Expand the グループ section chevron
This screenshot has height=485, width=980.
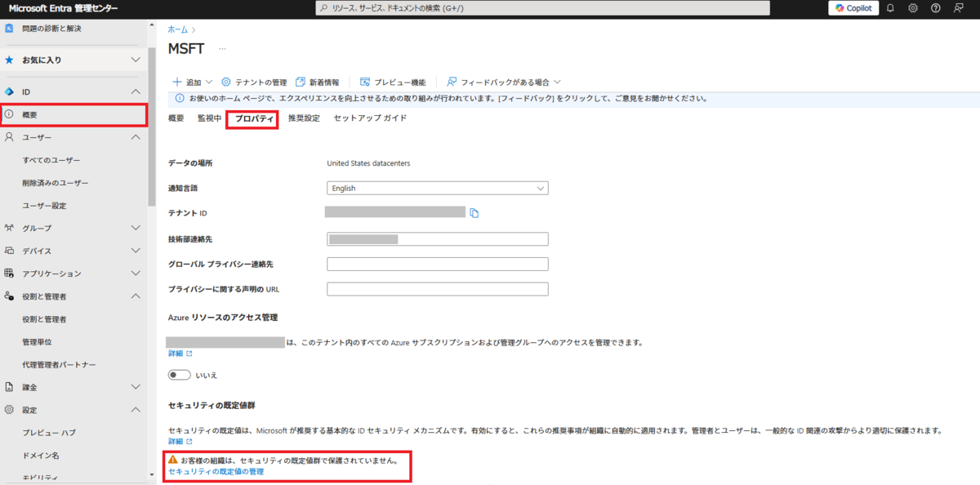[136, 228]
